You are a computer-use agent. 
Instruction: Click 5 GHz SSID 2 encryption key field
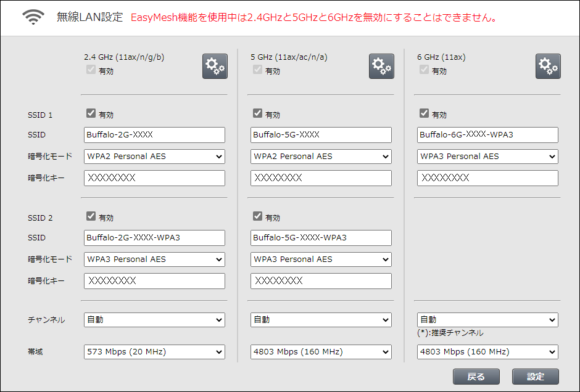pos(321,281)
